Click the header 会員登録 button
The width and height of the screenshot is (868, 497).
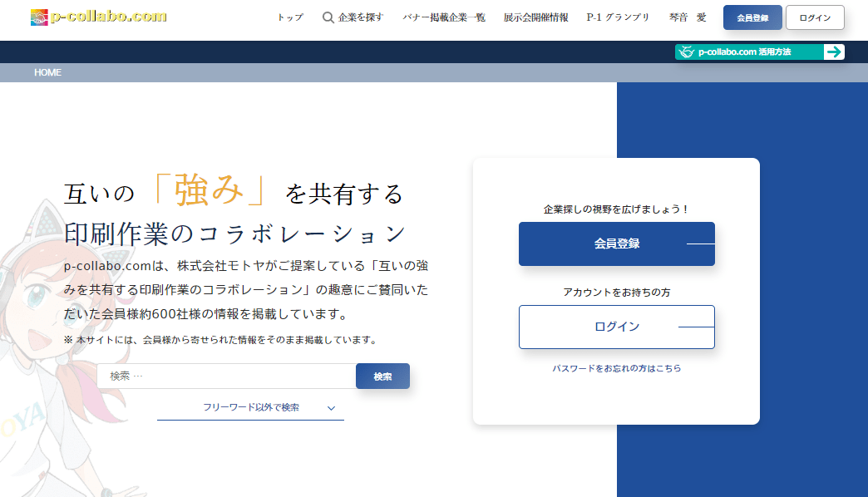(x=752, y=17)
